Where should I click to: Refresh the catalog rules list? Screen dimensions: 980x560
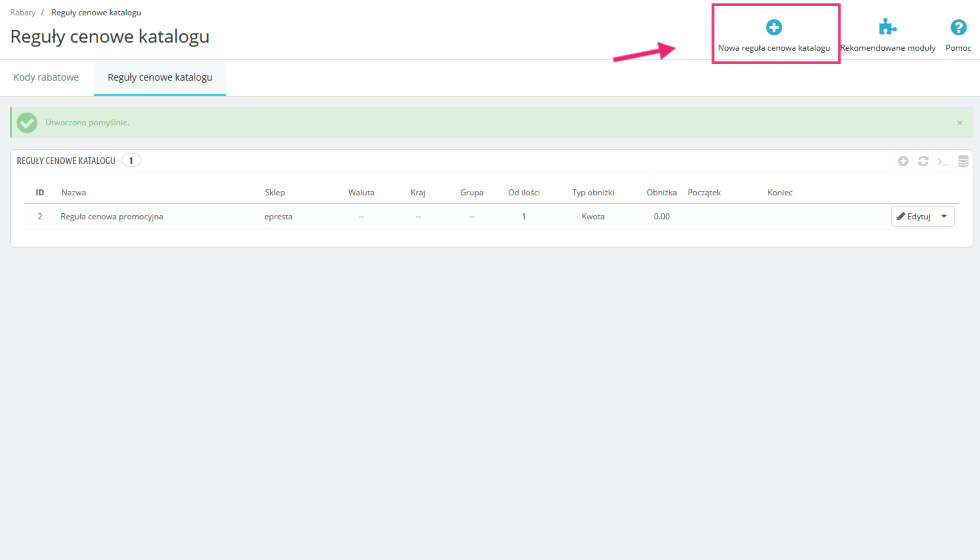[x=923, y=161]
